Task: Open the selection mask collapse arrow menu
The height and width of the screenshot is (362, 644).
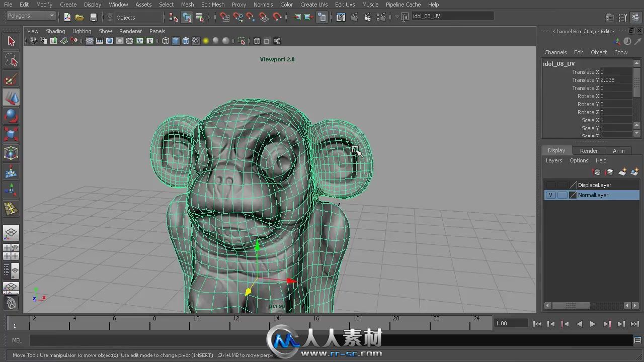Action: coord(110,17)
